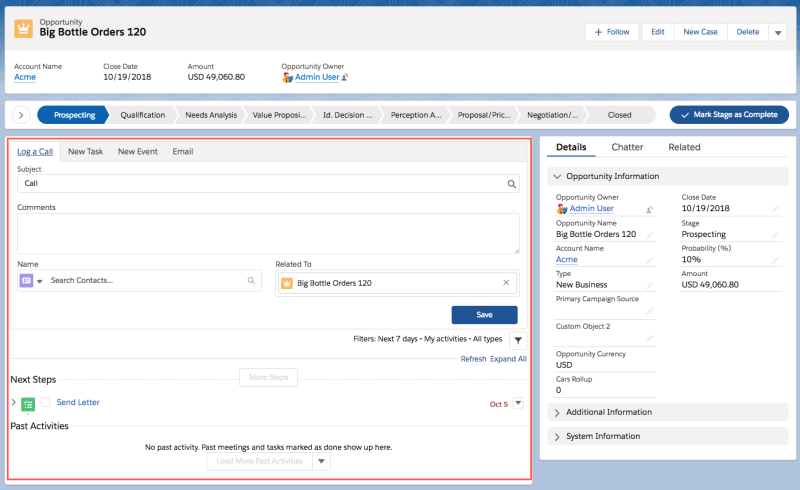Screen dimensions: 800x490
Task: Click the New Case button
Action: click(x=701, y=32)
